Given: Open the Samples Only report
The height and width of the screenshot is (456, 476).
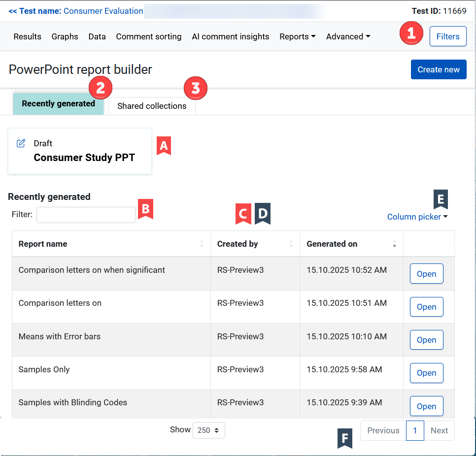Looking at the screenshot, I should pyautogui.click(x=426, y=373).
